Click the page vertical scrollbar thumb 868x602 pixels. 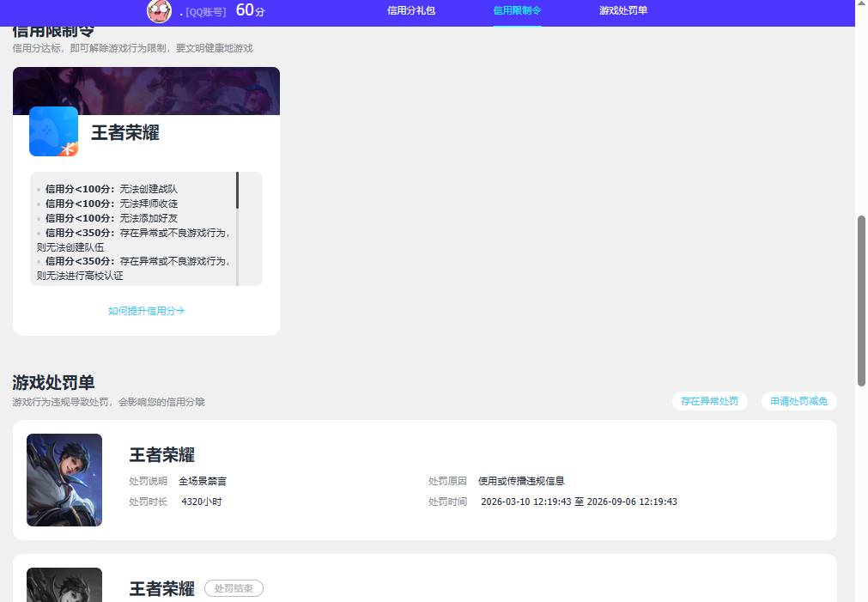(x=861, y=301)
